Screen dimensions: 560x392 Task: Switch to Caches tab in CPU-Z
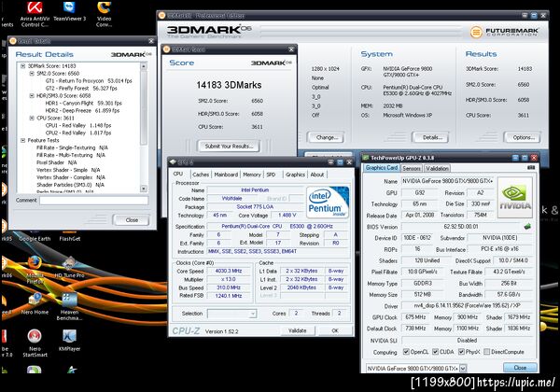pos(201,175)
